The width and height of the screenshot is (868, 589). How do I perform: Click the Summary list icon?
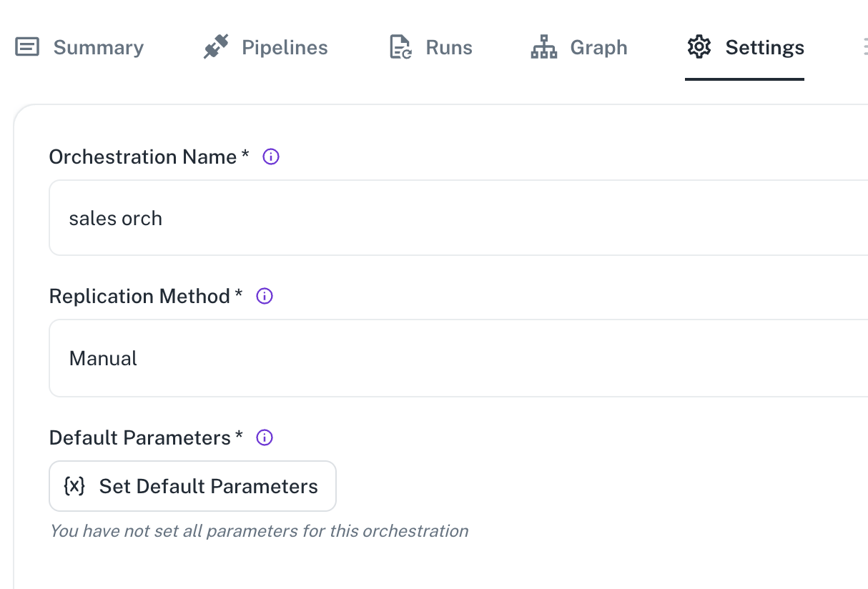tap(27, 47)
